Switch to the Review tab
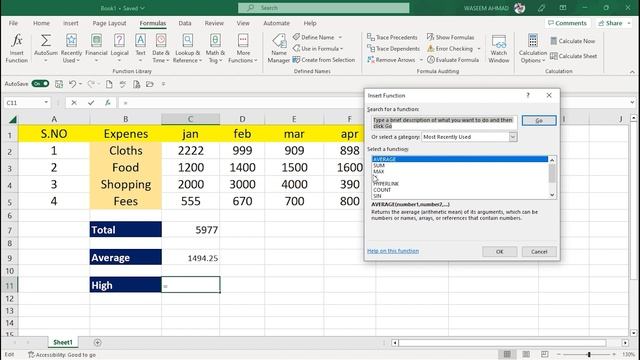The image size is (640, 360). click(214, 23)
